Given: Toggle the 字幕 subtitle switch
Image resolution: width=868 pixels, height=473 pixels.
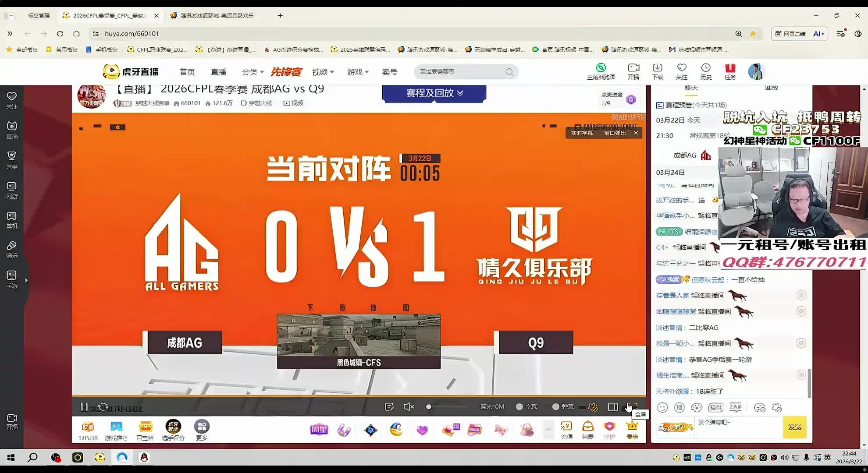Looking at the screenshot, I should (519, 407).
